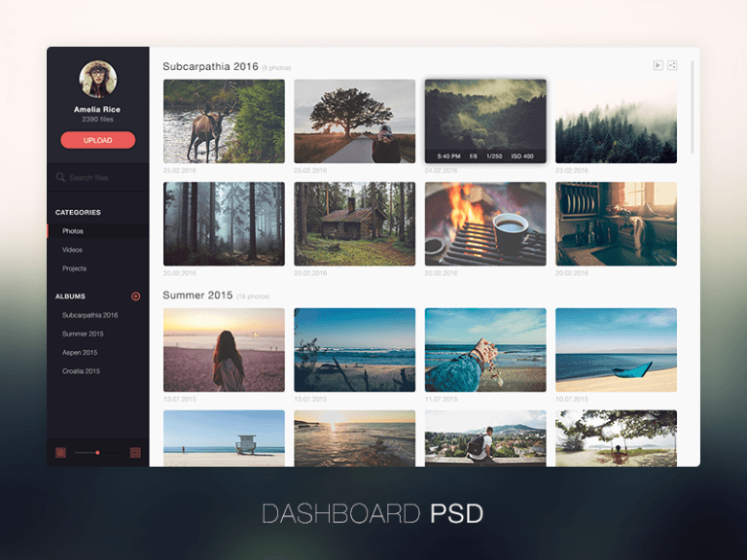The width and height of the screenshot is (747, 560).
Task: Open the sunset over water photo
Action: click(354, 438)
